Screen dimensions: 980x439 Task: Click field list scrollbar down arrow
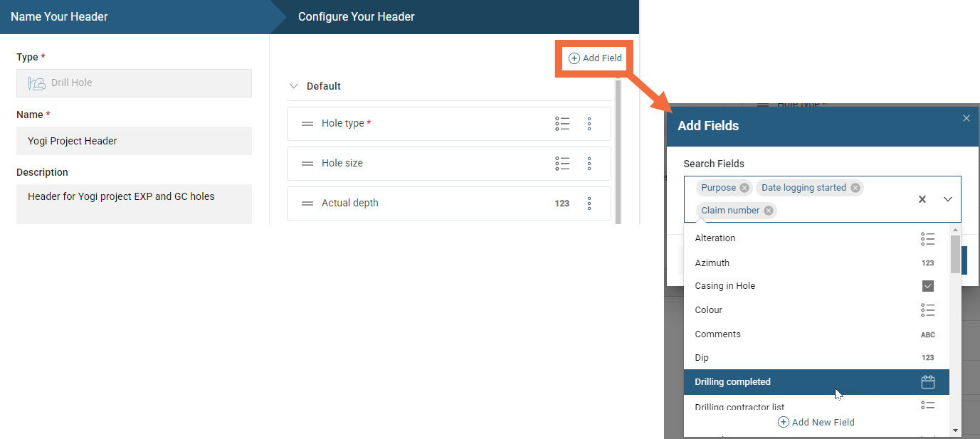tap(955, 430)
